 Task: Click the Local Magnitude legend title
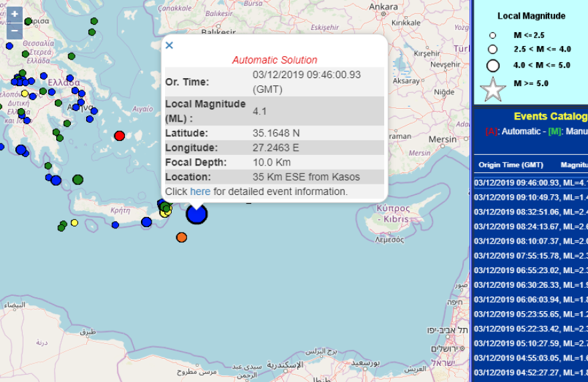(x=531, y=16)
